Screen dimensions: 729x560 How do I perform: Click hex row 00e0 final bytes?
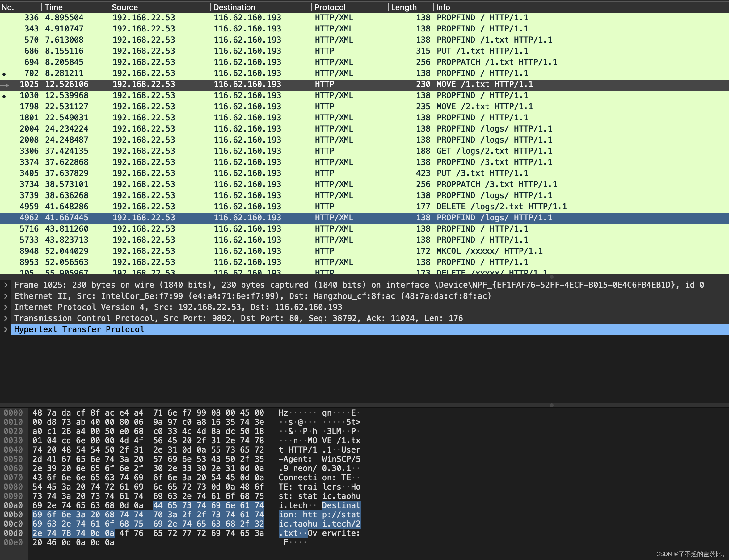click(x=74, y=542)
